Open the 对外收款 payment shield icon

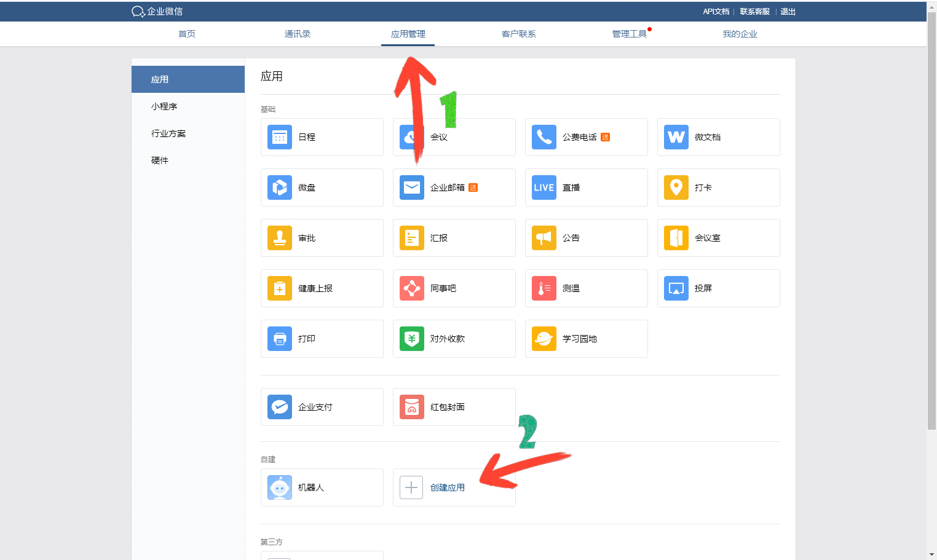pyautogui.click(x=412, y=339)
